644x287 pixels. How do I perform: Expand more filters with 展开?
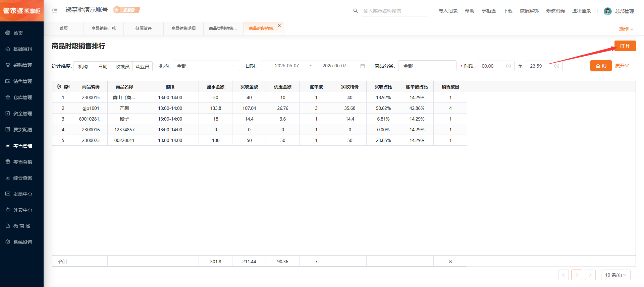[x=622, y=66]
